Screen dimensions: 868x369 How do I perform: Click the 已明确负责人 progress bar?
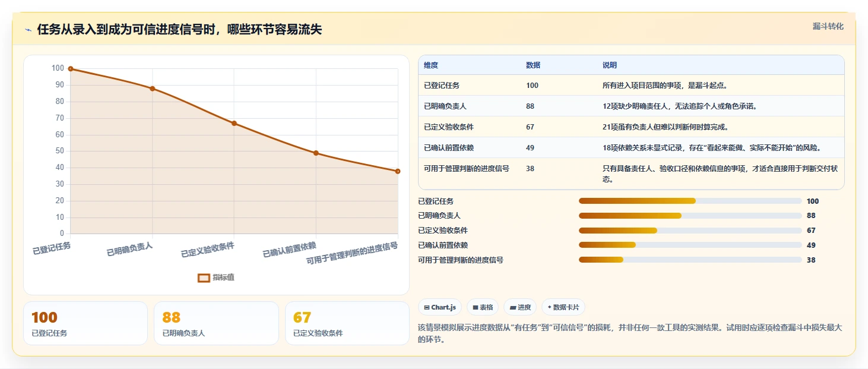690,216
